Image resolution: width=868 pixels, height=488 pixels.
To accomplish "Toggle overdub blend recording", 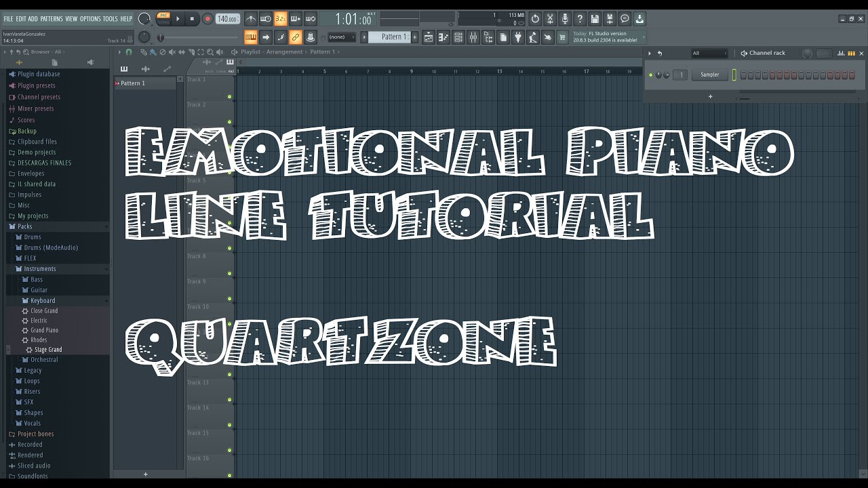I will click(295, 19).
